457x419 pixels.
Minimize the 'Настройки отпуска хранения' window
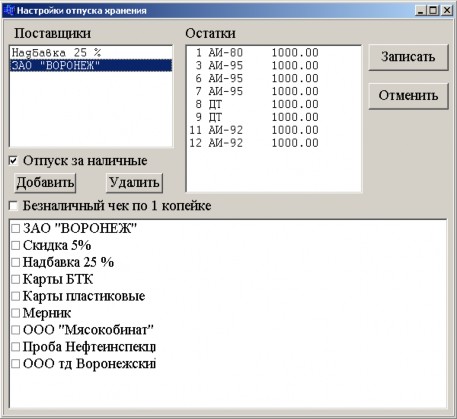[421, 11]
